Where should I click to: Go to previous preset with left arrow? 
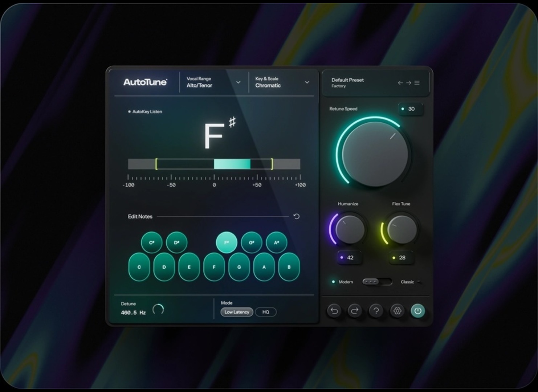(400, 83)
